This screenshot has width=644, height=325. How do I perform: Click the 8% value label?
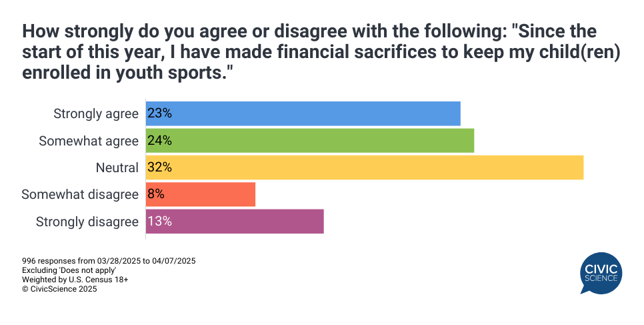157,194
